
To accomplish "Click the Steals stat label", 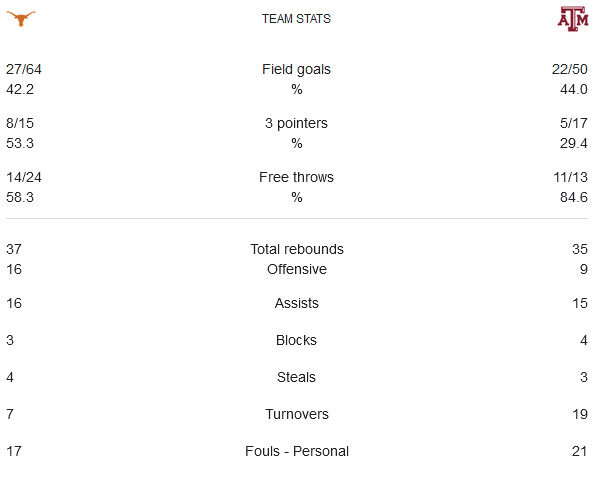I will 296,377.
